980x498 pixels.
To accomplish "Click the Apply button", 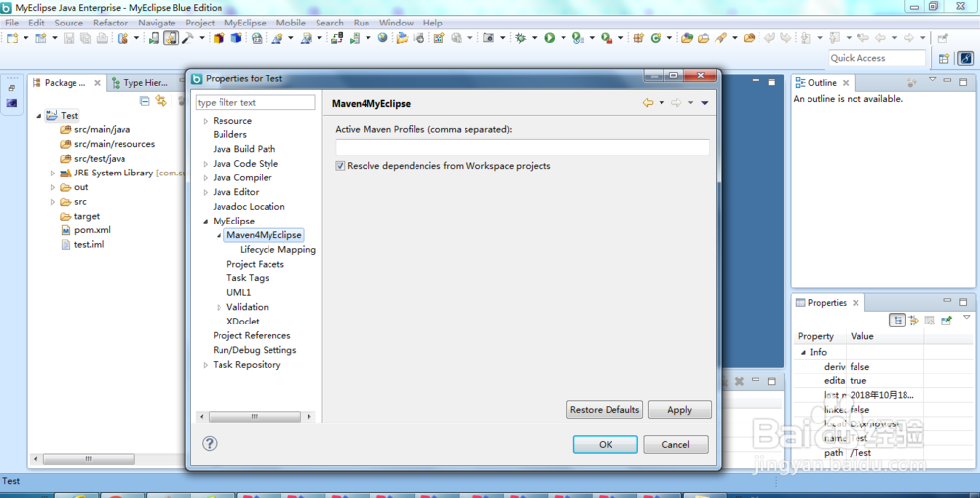I will (679, 409).
